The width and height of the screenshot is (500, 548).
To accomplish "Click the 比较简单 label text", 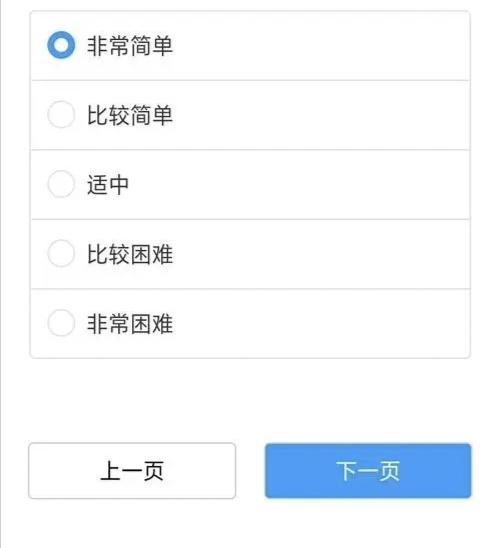I will 130,115.
